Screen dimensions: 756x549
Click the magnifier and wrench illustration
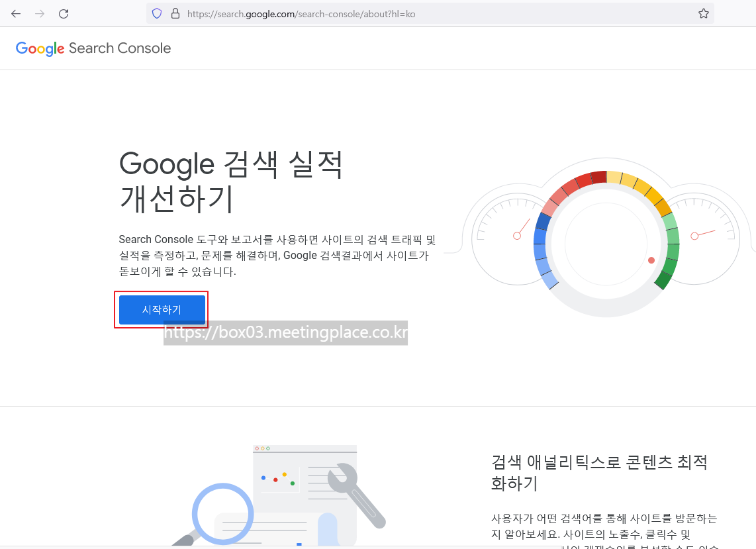click(279, 495)
